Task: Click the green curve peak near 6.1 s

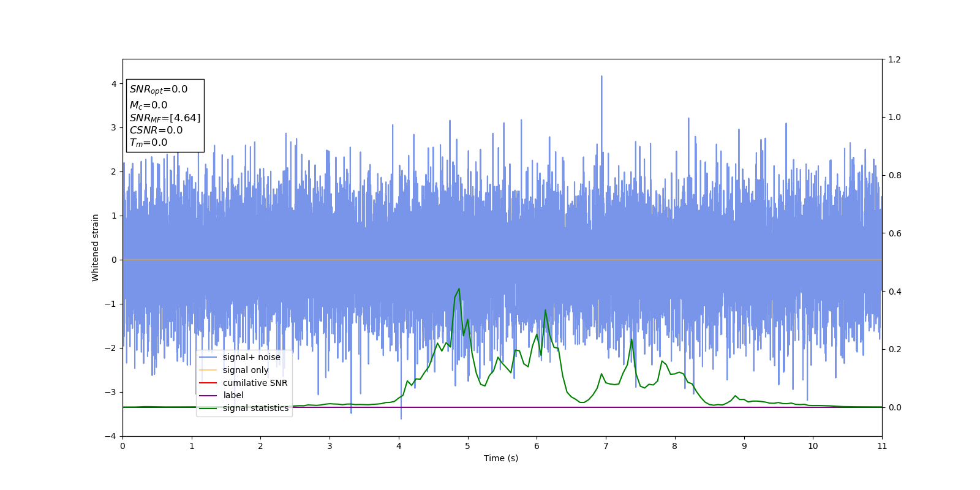Action: coord(545,310)
